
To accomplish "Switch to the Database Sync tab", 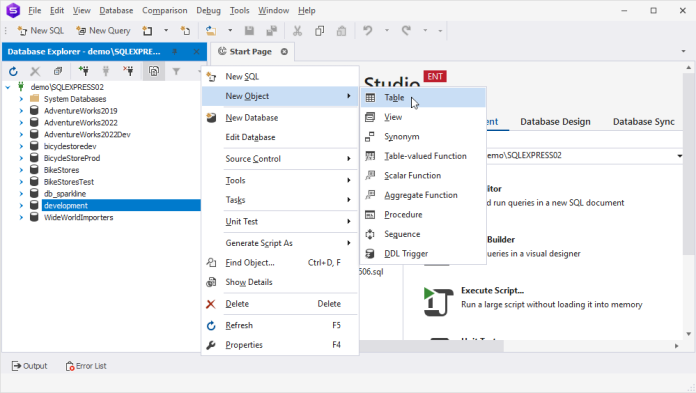I will [x=644, y=122].
